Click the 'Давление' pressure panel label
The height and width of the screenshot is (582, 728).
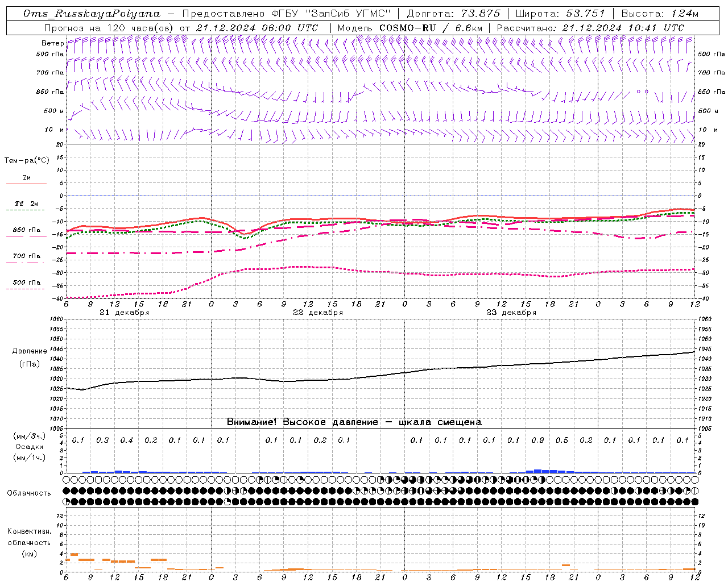point(30,351)
